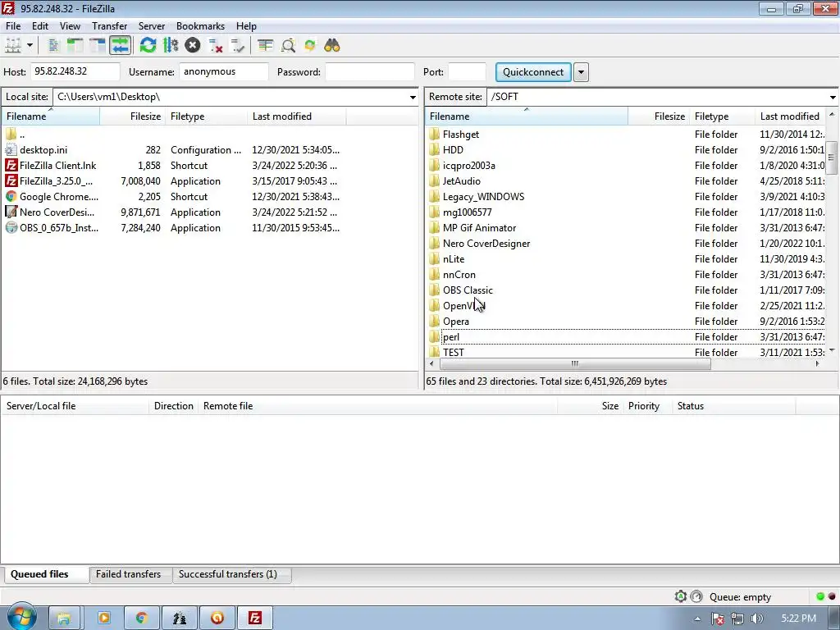Click the remote list vertical scrollbar thumb
This screenshot has width=840, height=630.
pos(832,157)
